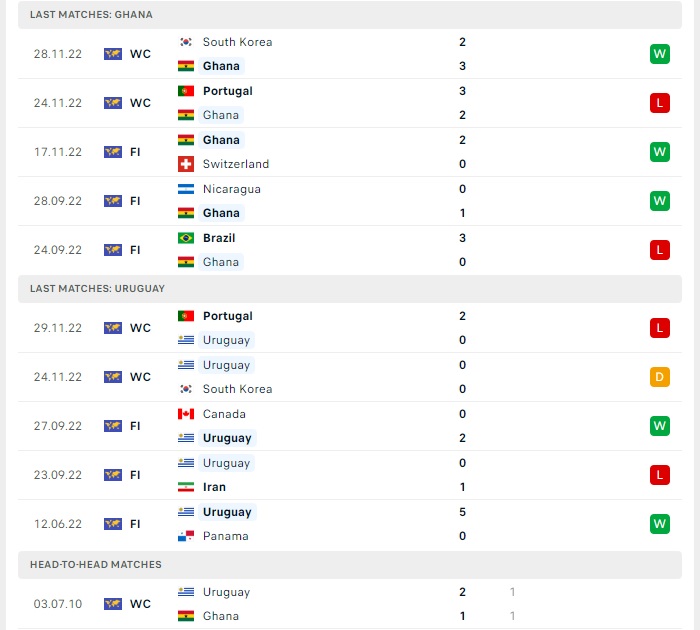This screenshot has height=630, width=700.
Task: Open the Last Matches: Uruguay section header
Action: [x=350, y=289]
